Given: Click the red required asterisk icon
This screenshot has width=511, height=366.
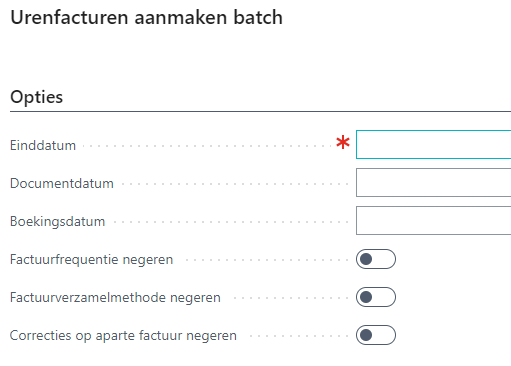Looking at the screenshot, I should coord(343,143).
